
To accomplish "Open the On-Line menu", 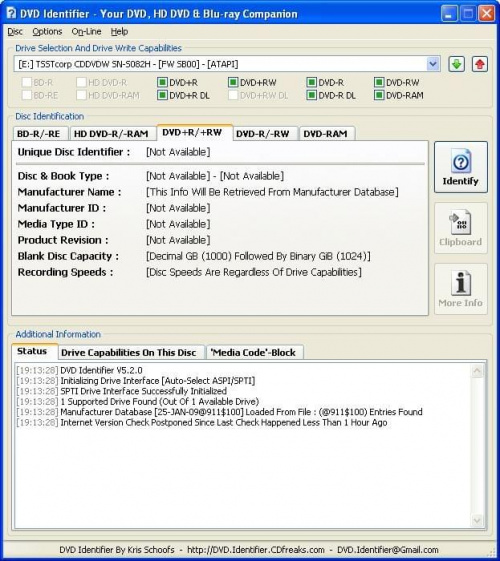I will pyautogui.click(x=86, y=31).
